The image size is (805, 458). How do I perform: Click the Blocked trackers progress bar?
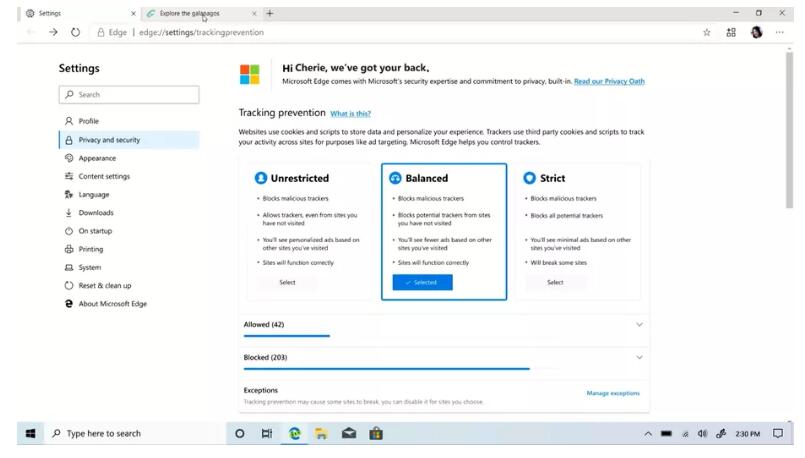(387, 369)
